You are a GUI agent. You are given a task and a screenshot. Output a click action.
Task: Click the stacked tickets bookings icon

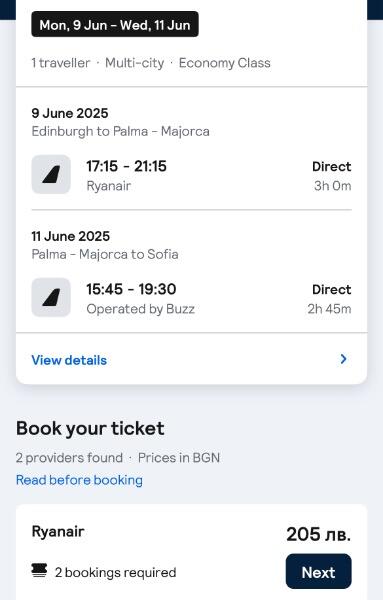(x=39, y=570)
